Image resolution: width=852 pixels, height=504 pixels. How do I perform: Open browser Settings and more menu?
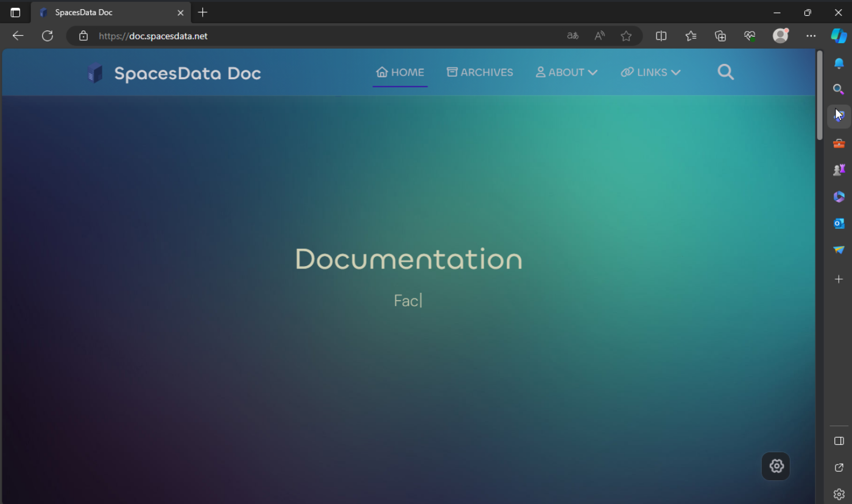811,36
